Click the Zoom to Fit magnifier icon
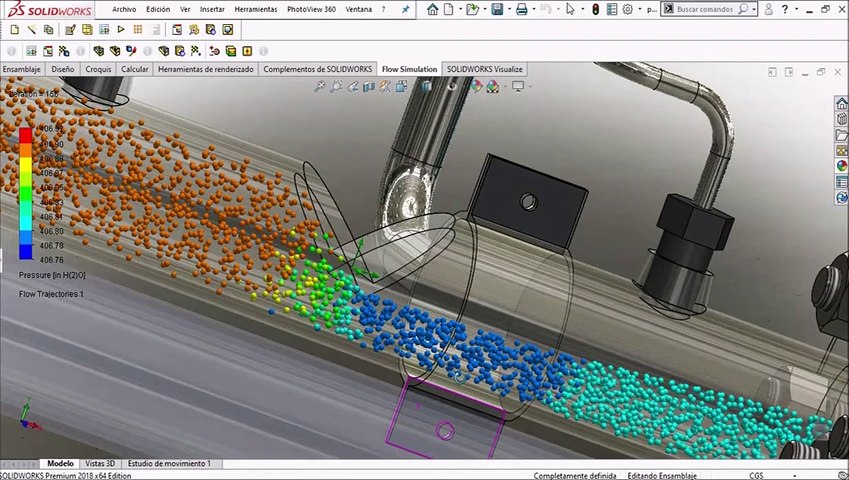 319,86
